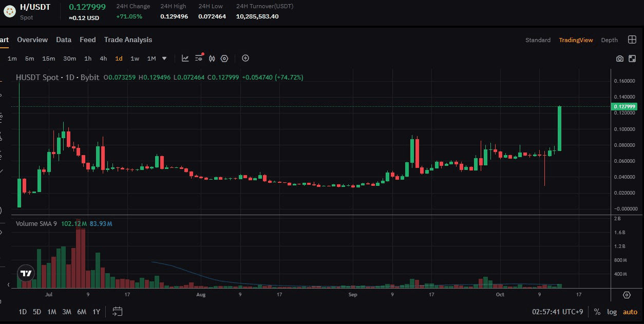
Task: Set chart range to 6M
Action: (82, 312)
